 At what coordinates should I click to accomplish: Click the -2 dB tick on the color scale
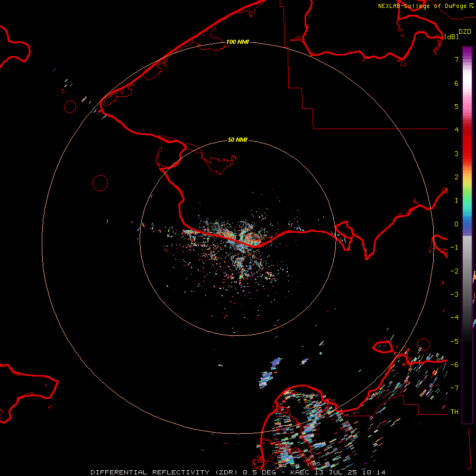454,271
